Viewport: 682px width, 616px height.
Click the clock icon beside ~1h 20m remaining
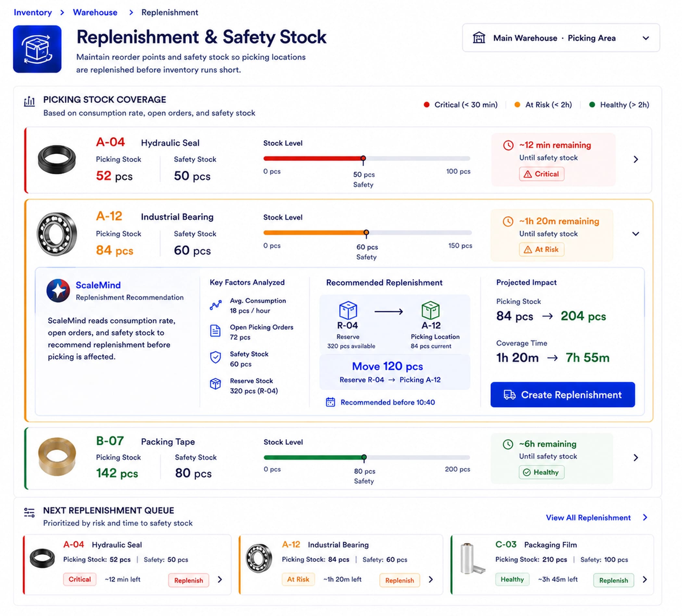(x=508, y=221)
